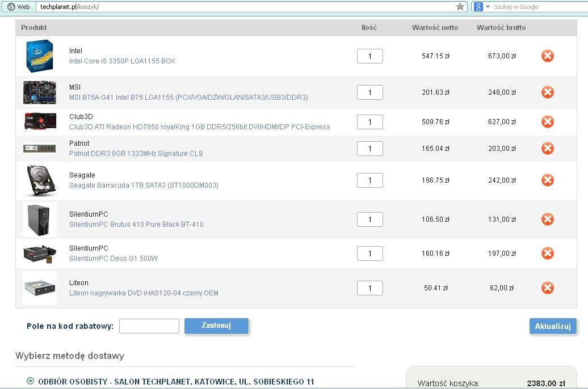
Task: Focus the discount code input field
Action: (x=149, y=326)
